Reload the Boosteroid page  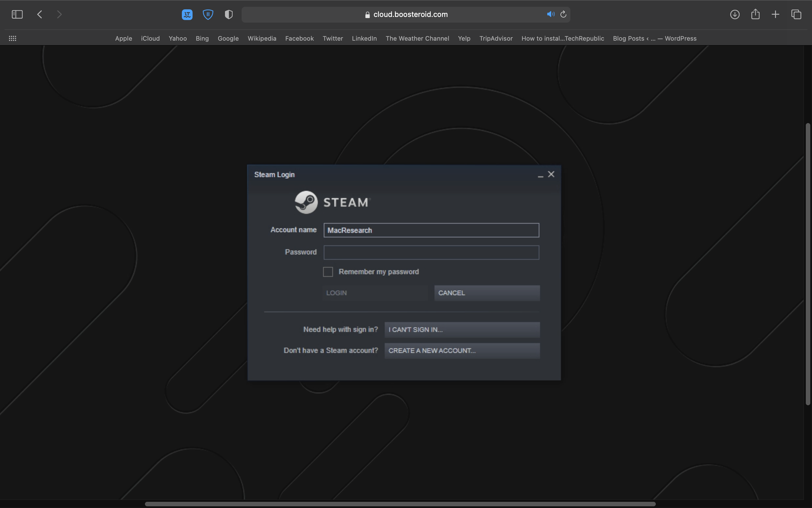(x=563, y=14)
